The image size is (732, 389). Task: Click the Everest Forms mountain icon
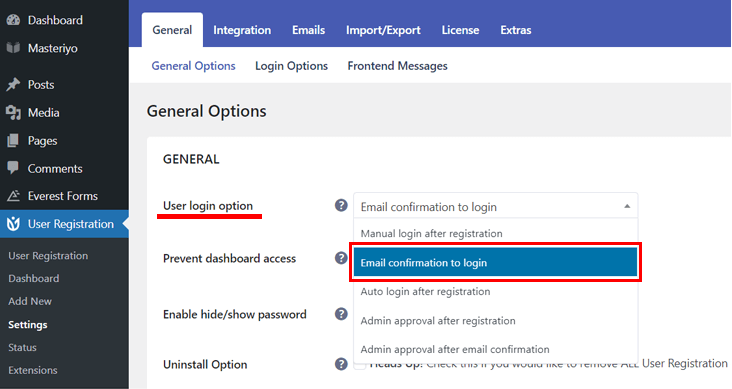(13, 196)
